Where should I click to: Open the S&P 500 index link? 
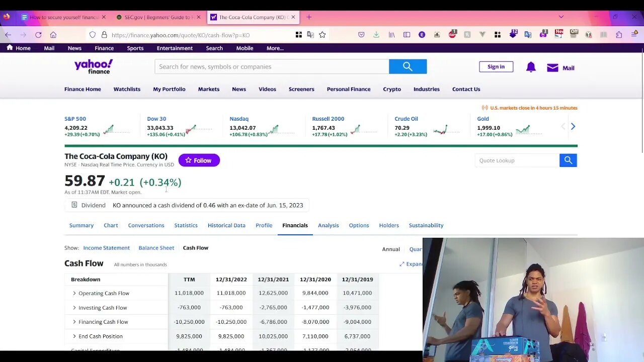pos(75,119)
